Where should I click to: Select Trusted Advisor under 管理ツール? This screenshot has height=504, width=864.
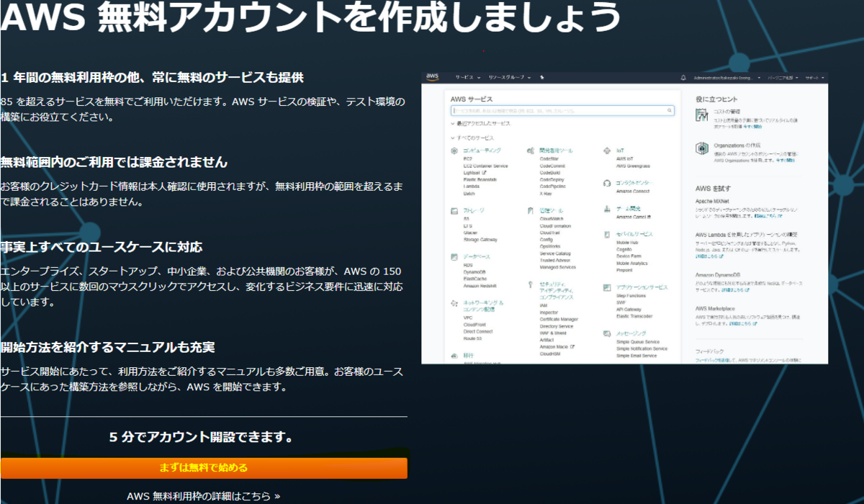(555, 261)
